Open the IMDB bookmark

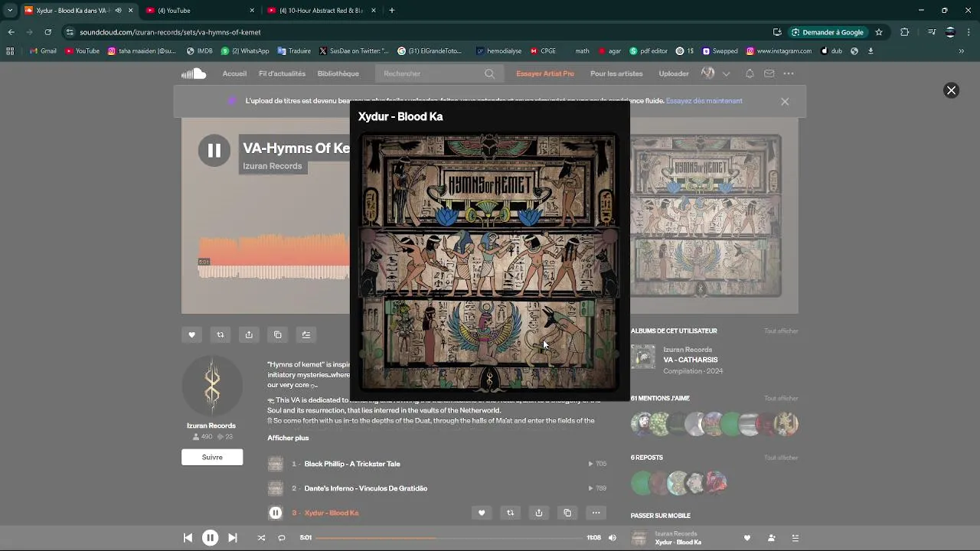coord(200,51)
